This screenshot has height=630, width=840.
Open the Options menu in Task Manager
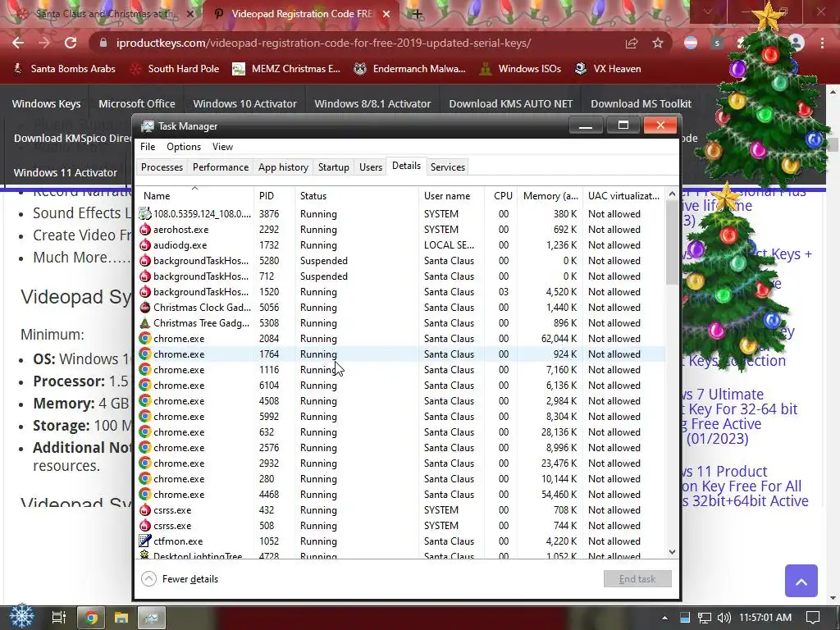click(184, 147)
